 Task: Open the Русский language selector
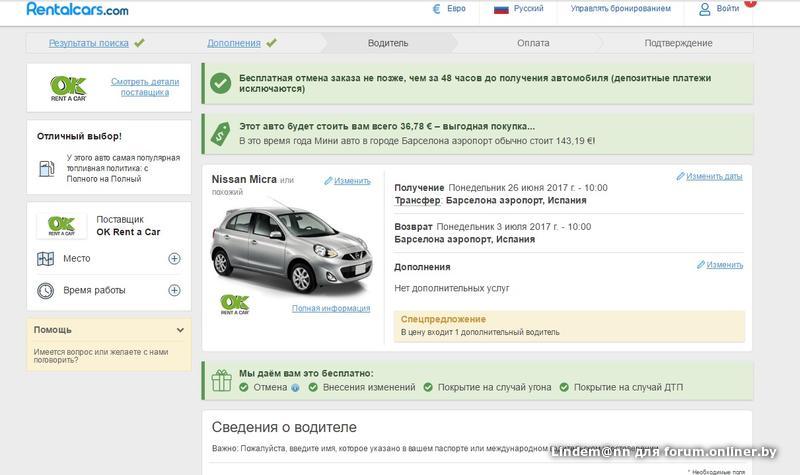coord(518,9)
